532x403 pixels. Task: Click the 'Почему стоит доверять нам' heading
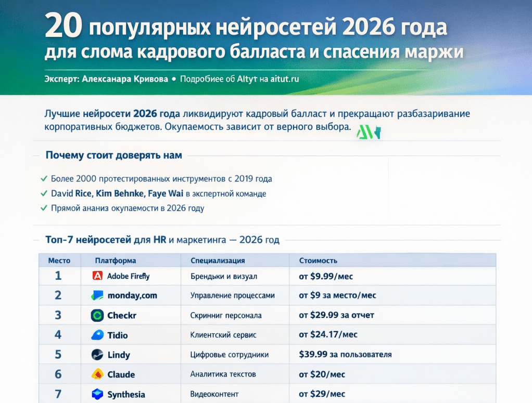point(113,155)
